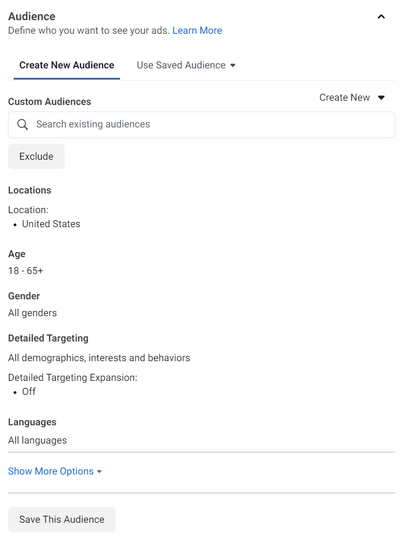Viewport: 400px width, 541px height.
Task: Click the arrow beside Use Saved Audience
Action: [233, 65]
